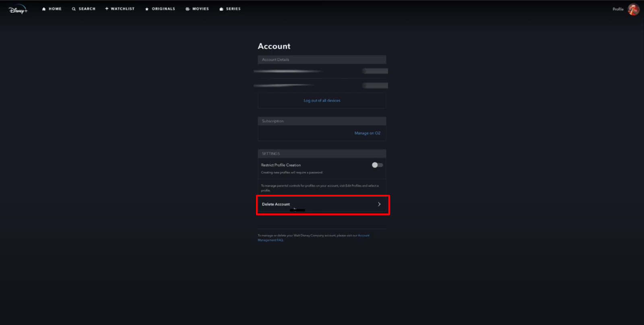
Task: Click the film reel icon beside Movies
Action: (x=188, y=9)
